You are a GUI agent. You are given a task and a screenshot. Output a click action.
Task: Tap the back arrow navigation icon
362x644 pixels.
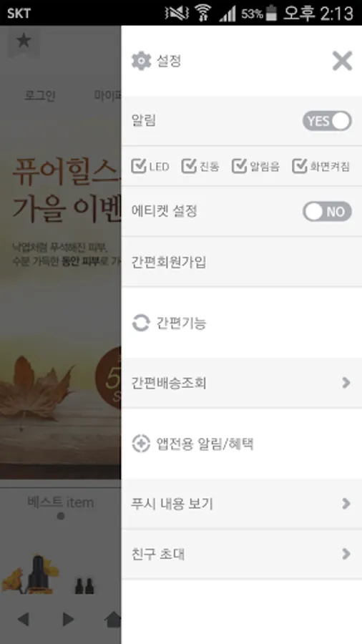pyautogui.click(x=23, y=619)
